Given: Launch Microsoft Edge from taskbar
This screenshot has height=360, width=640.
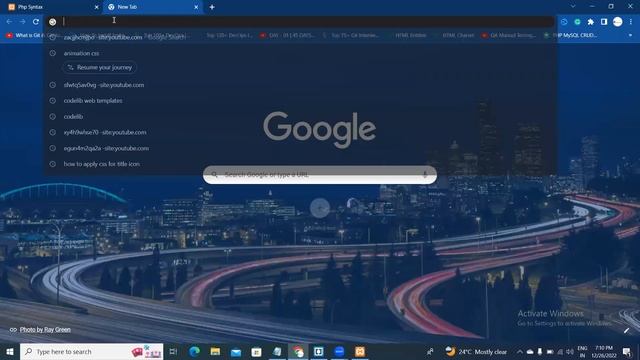Looking at the screenshot, I should pos(194,351).
